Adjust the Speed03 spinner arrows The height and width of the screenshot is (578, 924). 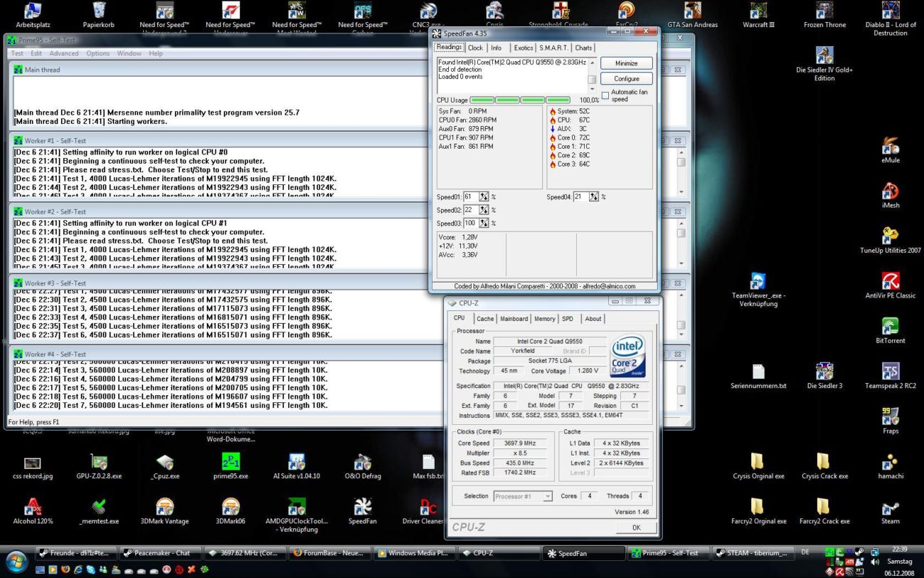tap(484, 223)
